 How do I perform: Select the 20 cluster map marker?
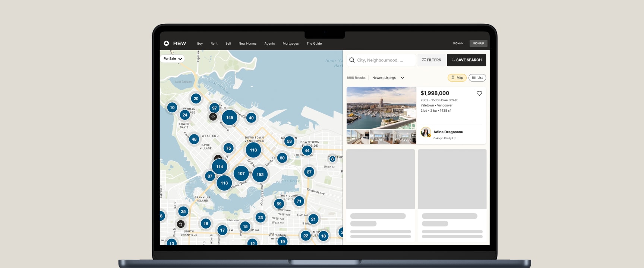(196, 99)
